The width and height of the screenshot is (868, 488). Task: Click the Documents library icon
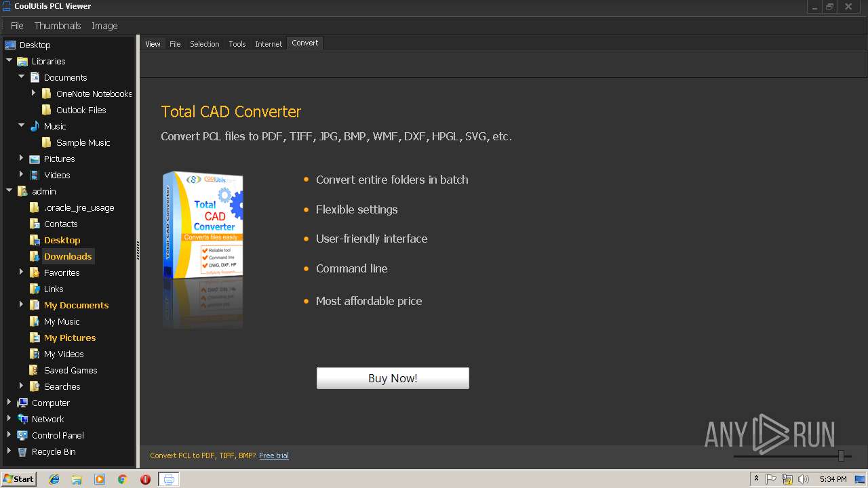coord(35,77)
